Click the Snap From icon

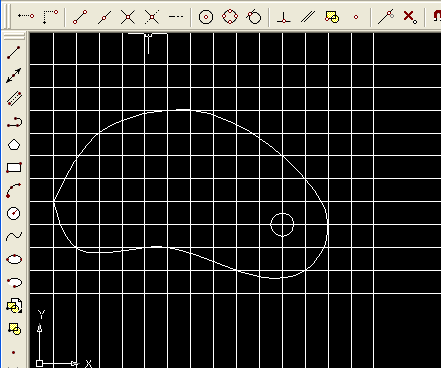50,17
